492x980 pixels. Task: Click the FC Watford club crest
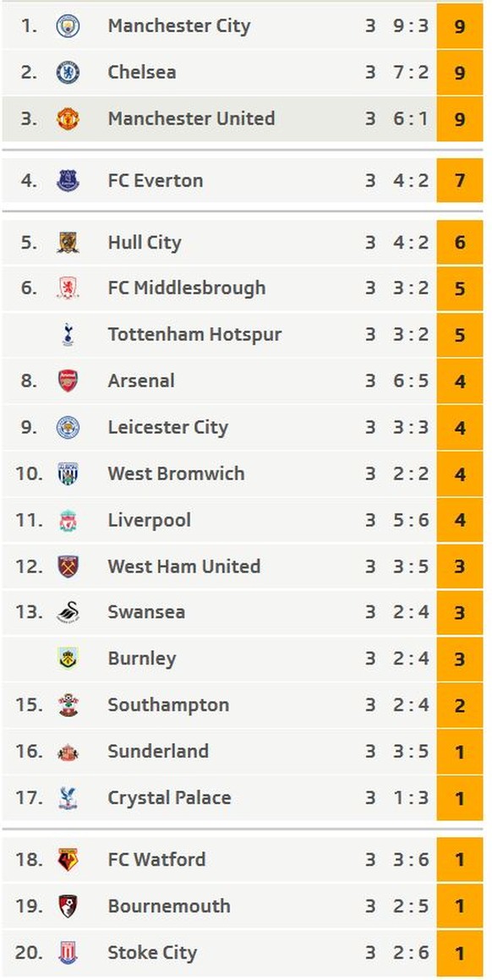pyautogui.click(x=68, y=860)
